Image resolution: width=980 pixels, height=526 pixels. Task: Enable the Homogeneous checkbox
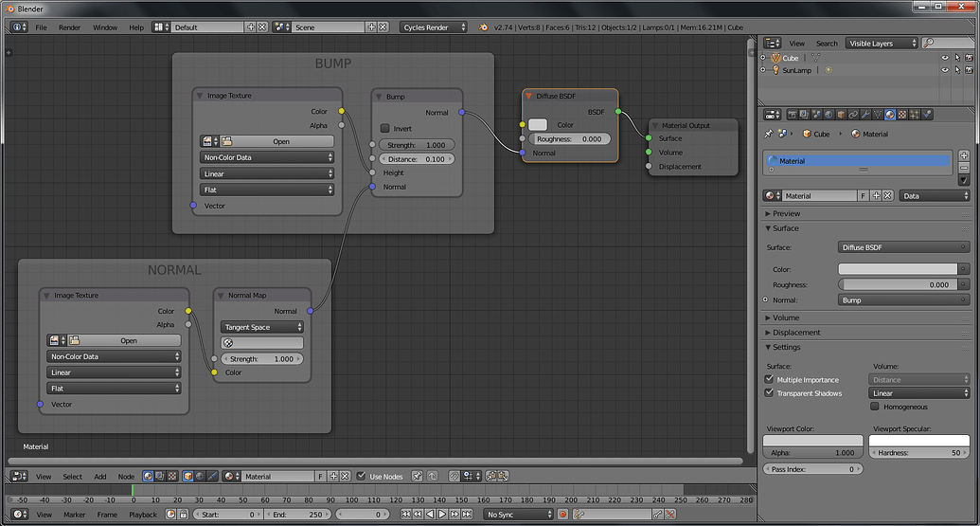875,407
